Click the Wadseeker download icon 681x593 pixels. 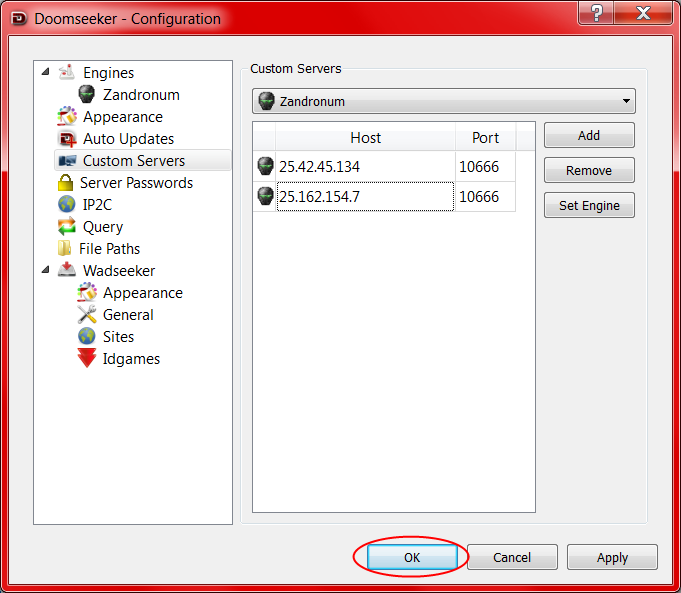click(66, 270)
